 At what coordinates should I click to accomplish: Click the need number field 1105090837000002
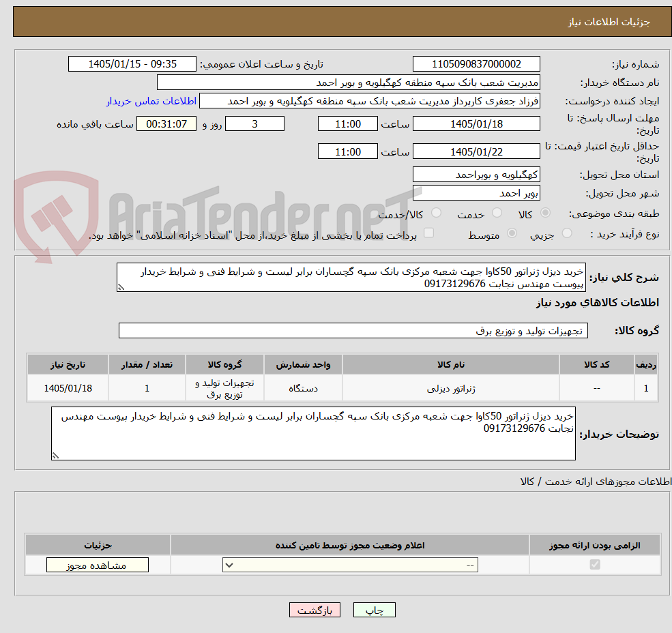click(476, 64)
